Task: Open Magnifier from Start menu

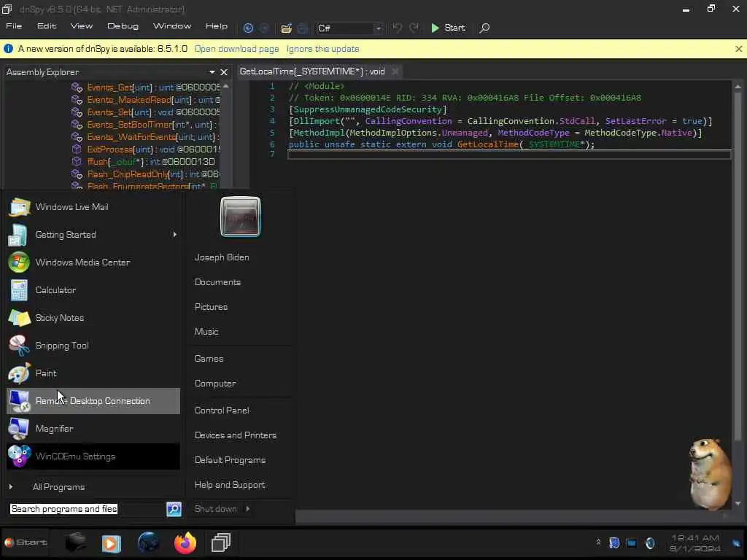Action: (93, 429)
